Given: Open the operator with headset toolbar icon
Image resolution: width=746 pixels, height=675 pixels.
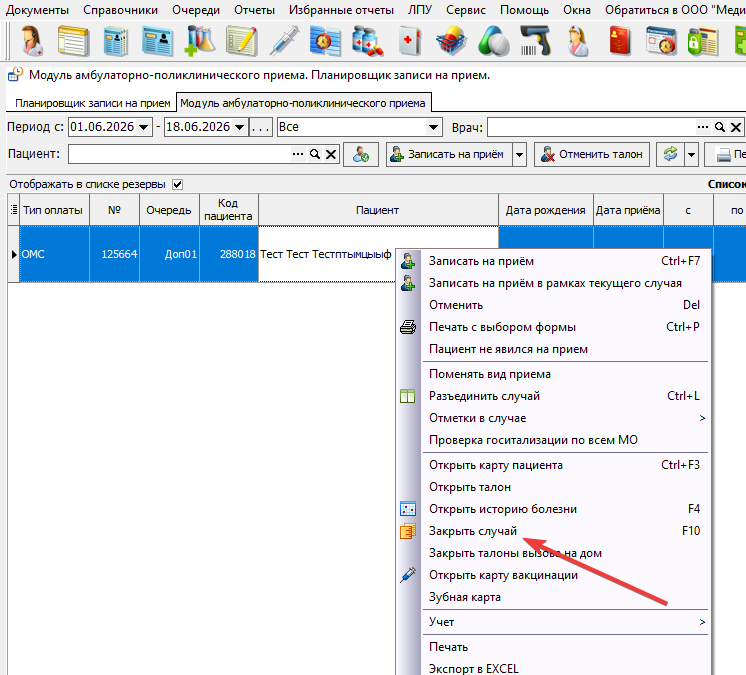Looking at the screenshot, I should pyautogui.click(x=32, y=41).
